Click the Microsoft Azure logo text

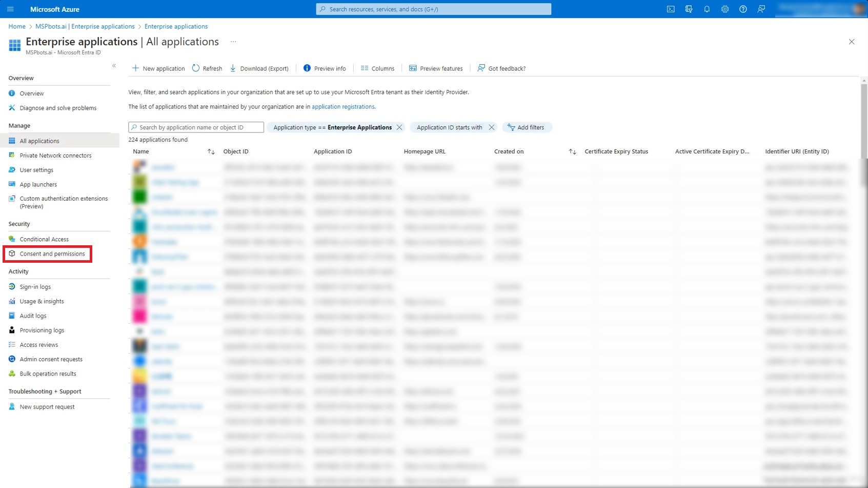point(55,9)
